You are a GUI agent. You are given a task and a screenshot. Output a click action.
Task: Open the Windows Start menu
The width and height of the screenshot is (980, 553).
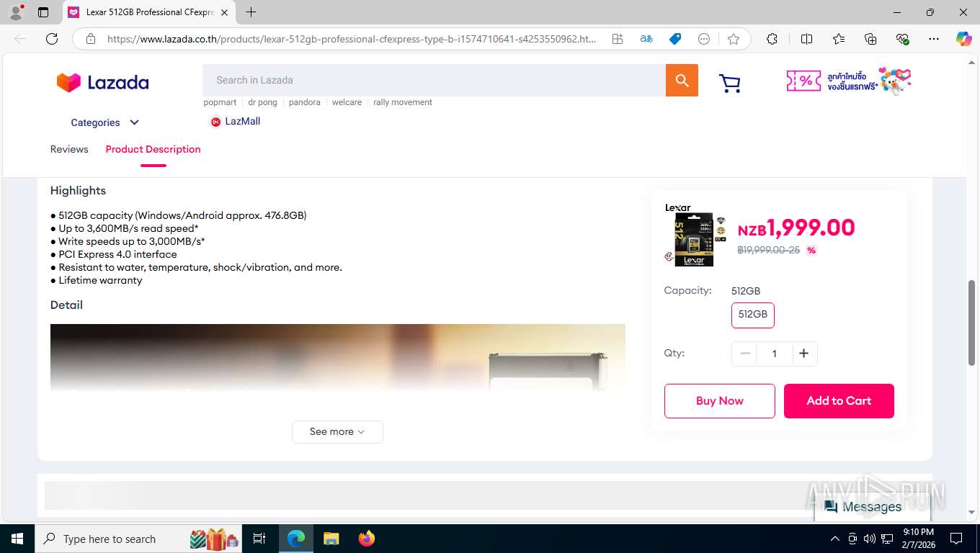[17, 539]
